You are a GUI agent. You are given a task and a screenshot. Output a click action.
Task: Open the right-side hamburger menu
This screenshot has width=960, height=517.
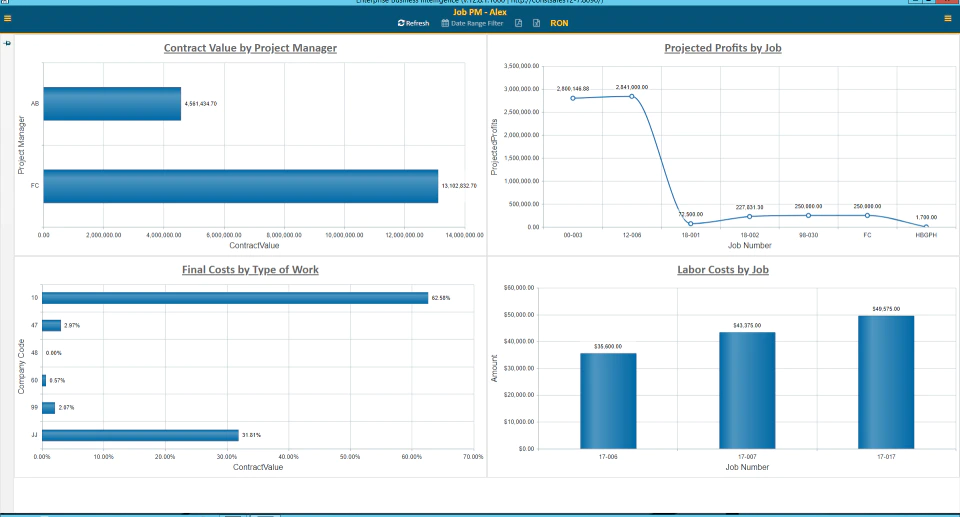click(x=948, y=18)
